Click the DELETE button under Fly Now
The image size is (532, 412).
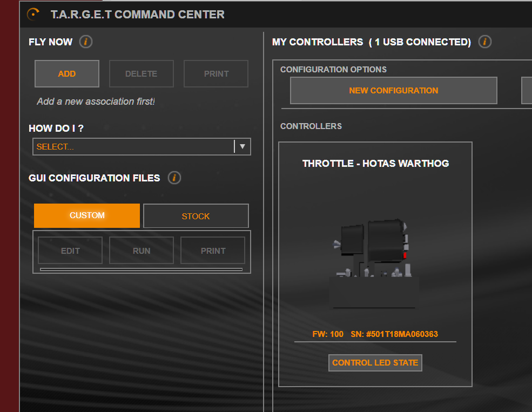141,73
